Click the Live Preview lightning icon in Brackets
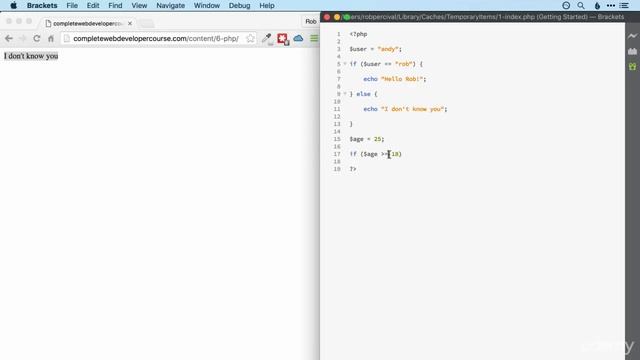 (632, 36)
